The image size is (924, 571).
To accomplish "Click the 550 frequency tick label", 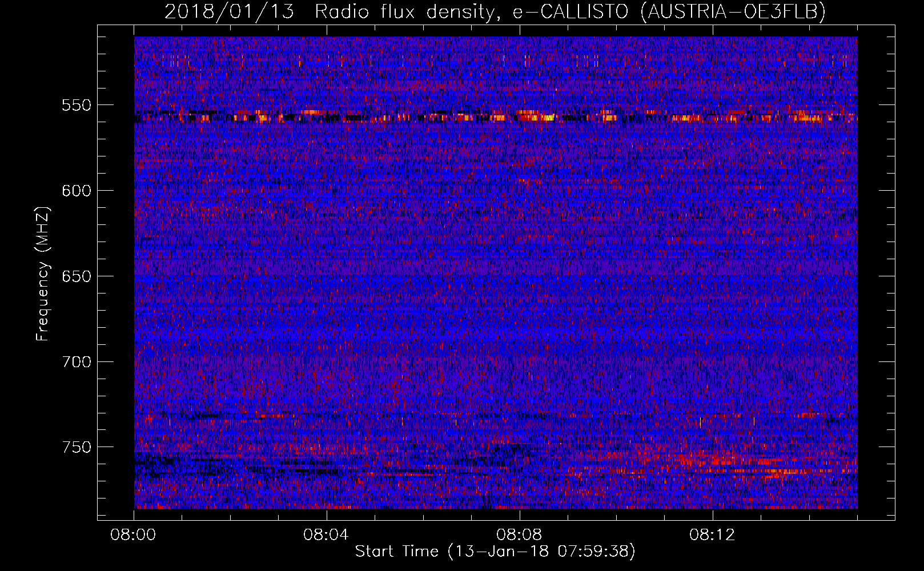I will [x=77, y=105].
